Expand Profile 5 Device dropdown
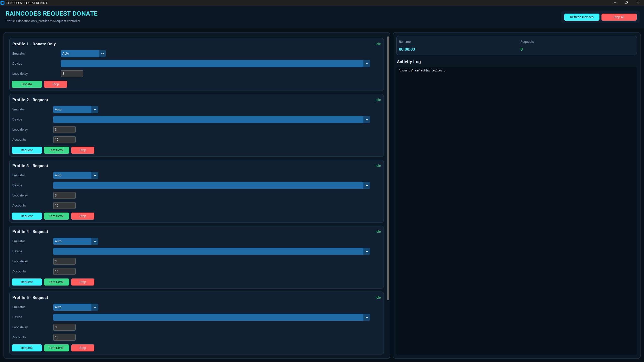The image size is (644, 362). tap(211, 317)
